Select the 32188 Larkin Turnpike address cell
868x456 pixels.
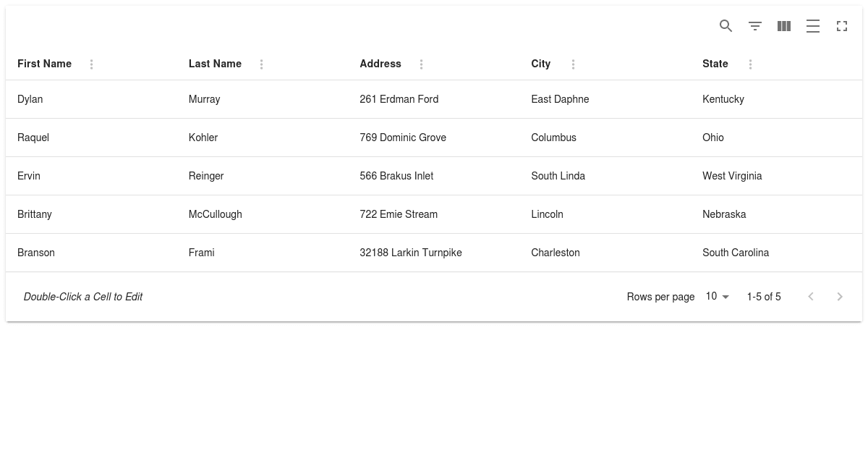click(434, 253)
